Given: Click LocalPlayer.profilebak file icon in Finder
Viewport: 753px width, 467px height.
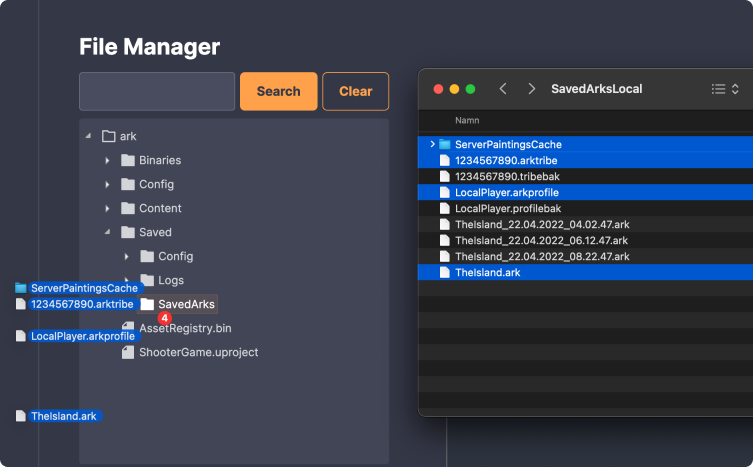Looking at the screenshot, I should [x=445, y=209].
